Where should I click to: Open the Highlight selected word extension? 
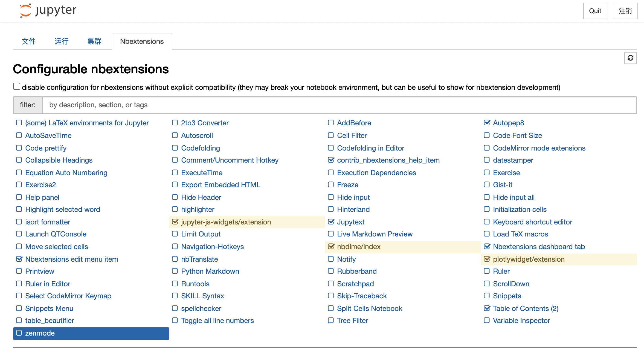(x=63, y=209)
